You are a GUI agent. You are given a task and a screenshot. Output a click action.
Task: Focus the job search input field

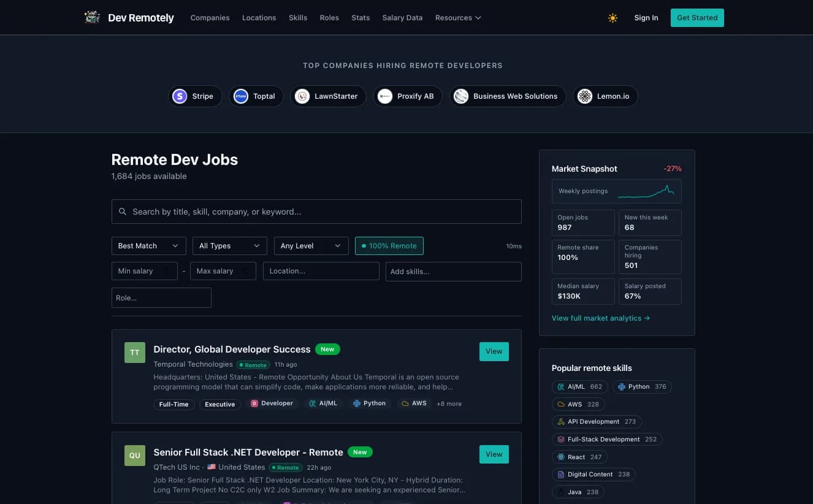[x=316, y=212]
